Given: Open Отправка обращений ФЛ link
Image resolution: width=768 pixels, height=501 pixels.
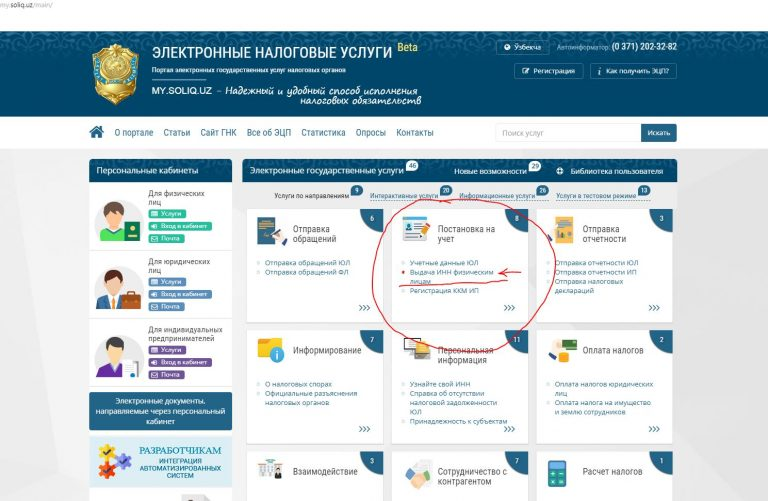Looking at the screenshot, I should pyautogui.click(x=306, y=272).
